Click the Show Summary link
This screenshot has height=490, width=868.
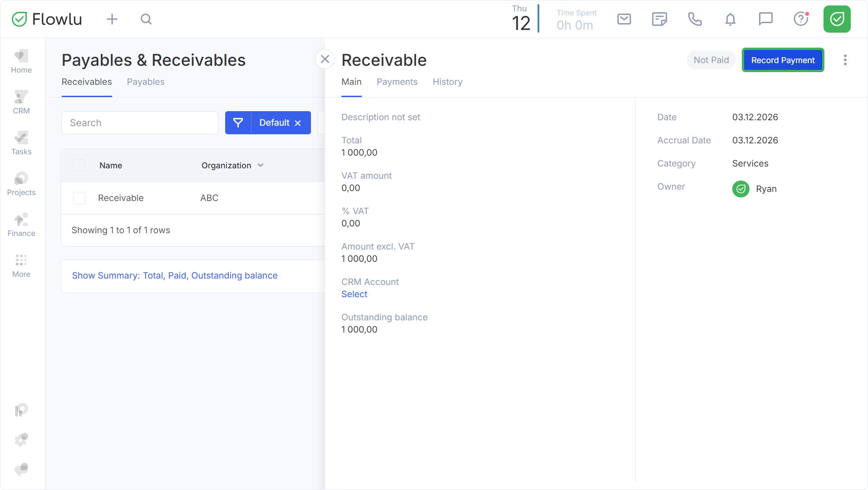175,276
